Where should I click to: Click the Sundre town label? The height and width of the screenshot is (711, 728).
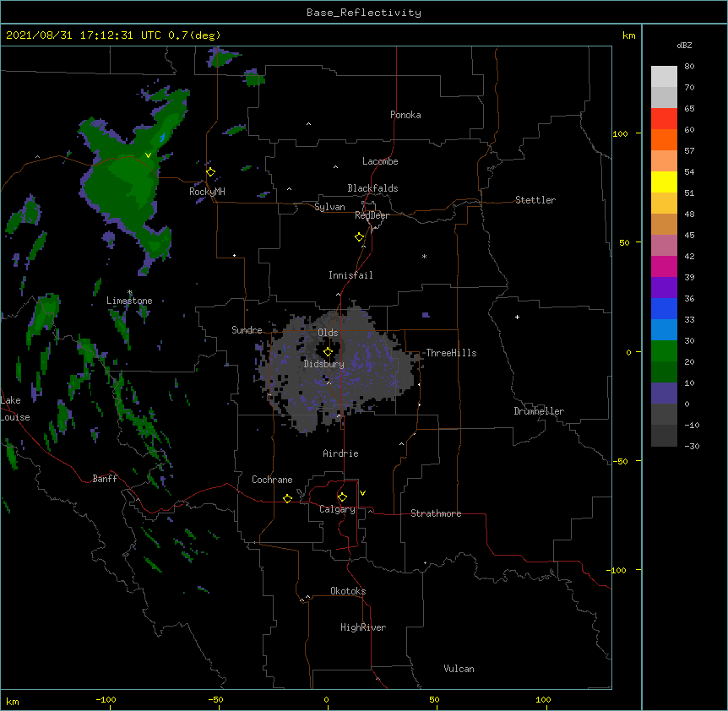[247, 330]
